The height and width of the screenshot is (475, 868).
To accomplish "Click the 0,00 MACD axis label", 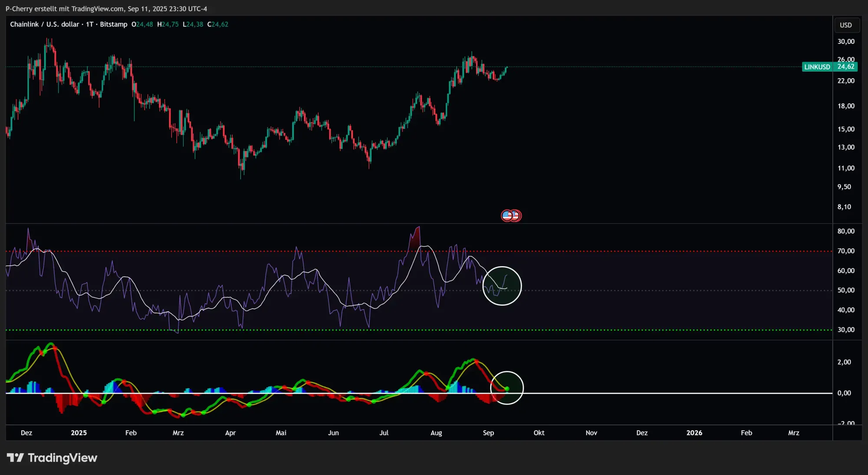I will point(844,393).
